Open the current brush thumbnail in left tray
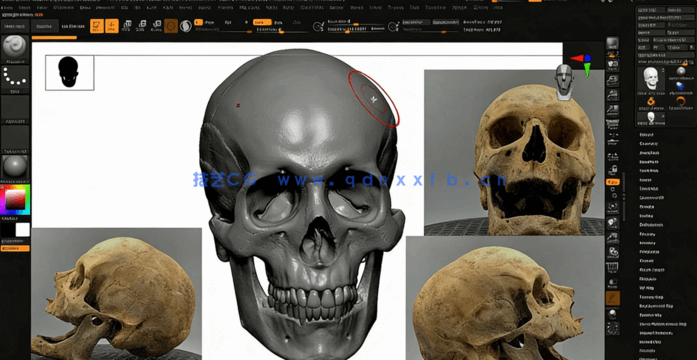Viewport: 697px width, 360px height. tap(15, 49)
